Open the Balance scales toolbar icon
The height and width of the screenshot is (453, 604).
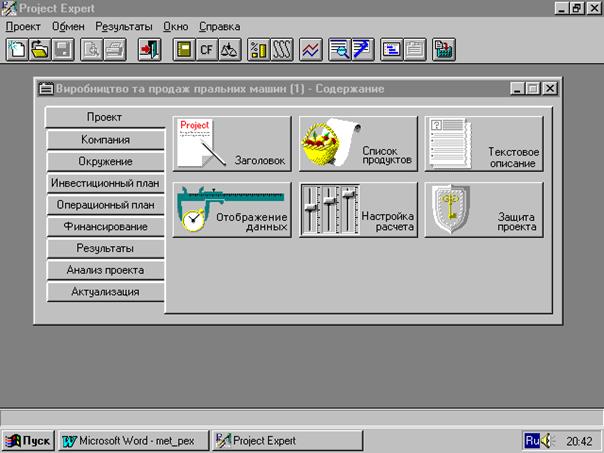point(230,50)
